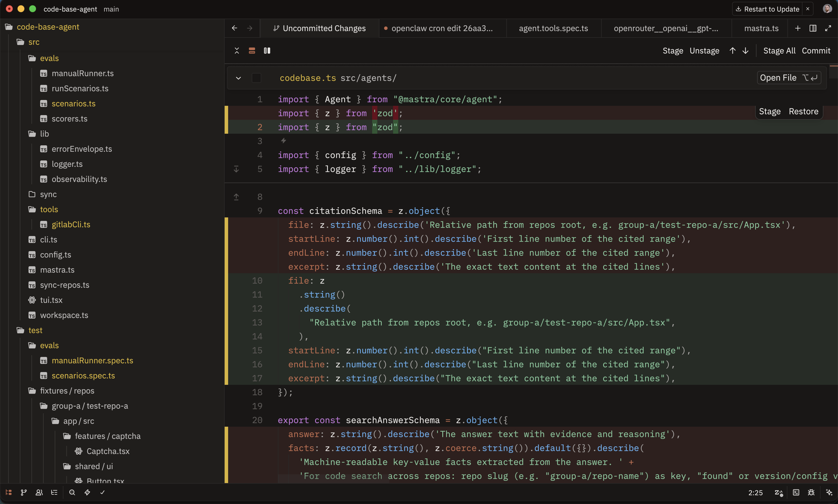Open gitlabCli.ts in file tree
838x504 pixels.
point(71,224)
